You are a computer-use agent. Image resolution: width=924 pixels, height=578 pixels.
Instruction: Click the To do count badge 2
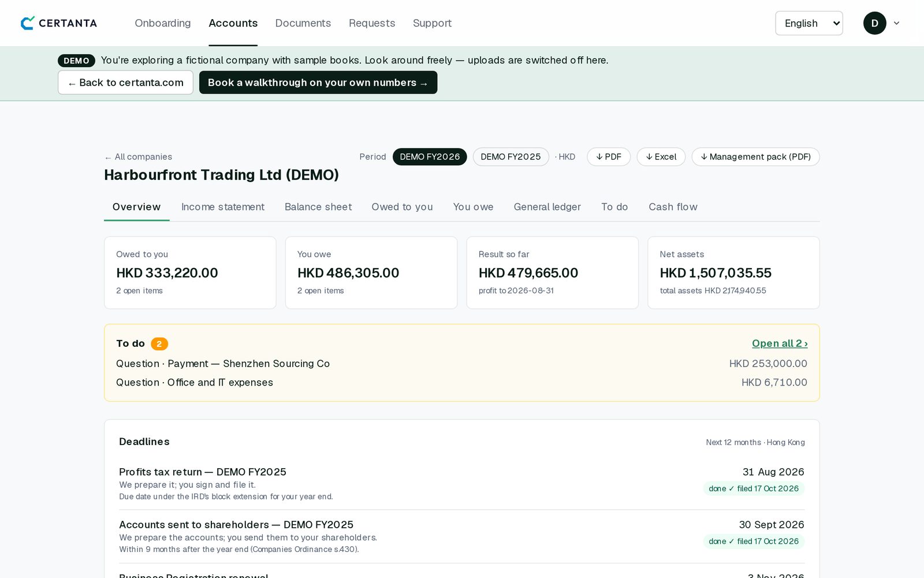tap(159, 344)
